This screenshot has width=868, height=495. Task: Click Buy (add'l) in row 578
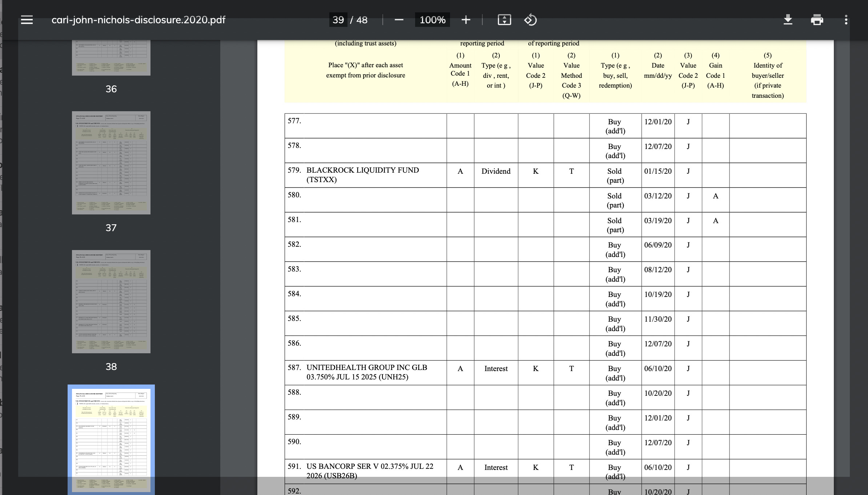[x=615, y=151]
